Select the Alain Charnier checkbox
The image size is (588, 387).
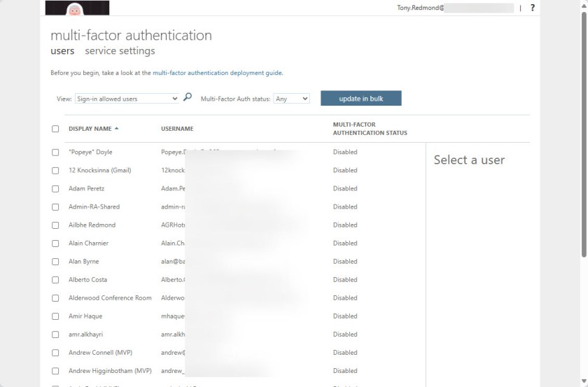coord(55,244)
